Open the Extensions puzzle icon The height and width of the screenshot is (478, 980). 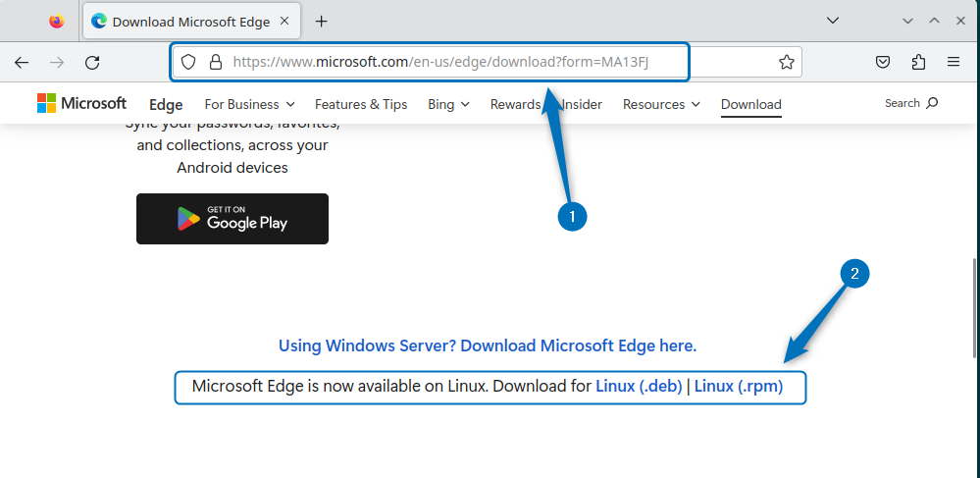(x=918, y=62)
